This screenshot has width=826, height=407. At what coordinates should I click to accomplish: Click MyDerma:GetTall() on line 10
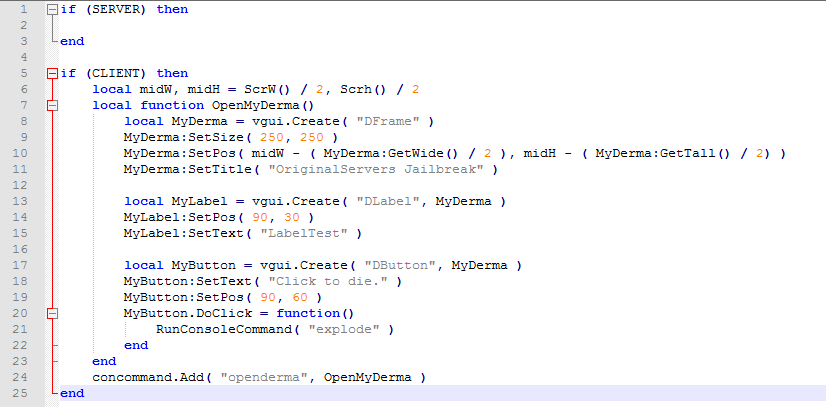[664, 154]
